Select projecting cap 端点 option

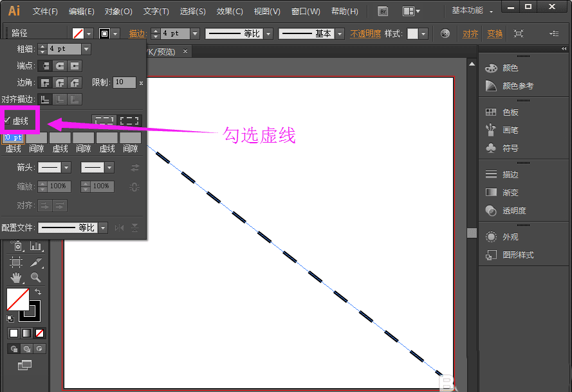pos(75,66)
